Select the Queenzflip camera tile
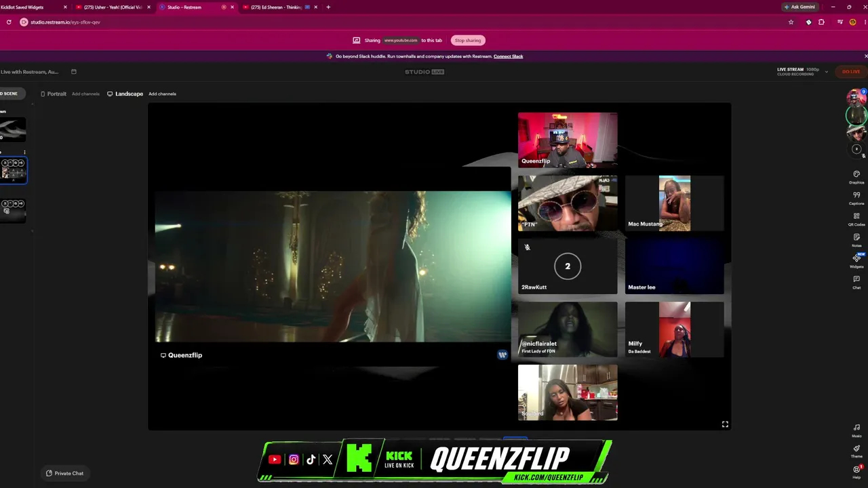The height and width of the screenshot is (488, 868). (568, 140)
